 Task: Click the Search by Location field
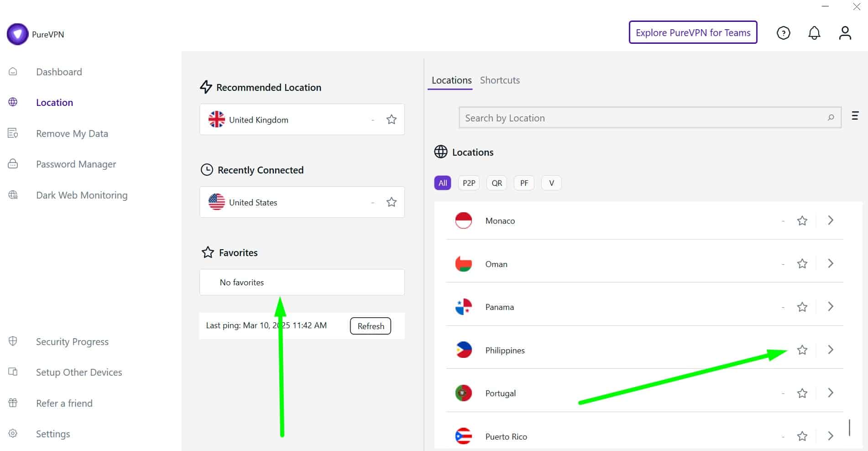click(650, 118)
